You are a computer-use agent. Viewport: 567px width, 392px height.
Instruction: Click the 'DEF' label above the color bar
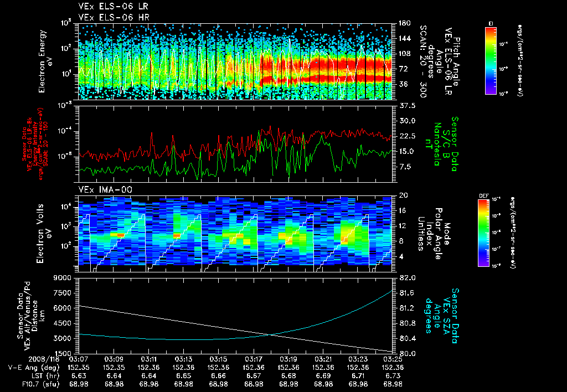click(x=484, y=196)
